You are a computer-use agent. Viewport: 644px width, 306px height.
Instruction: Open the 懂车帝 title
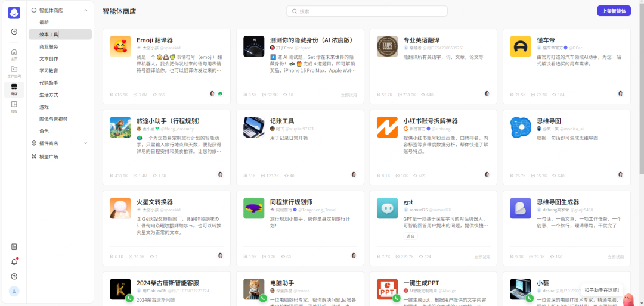pos(546,40)
